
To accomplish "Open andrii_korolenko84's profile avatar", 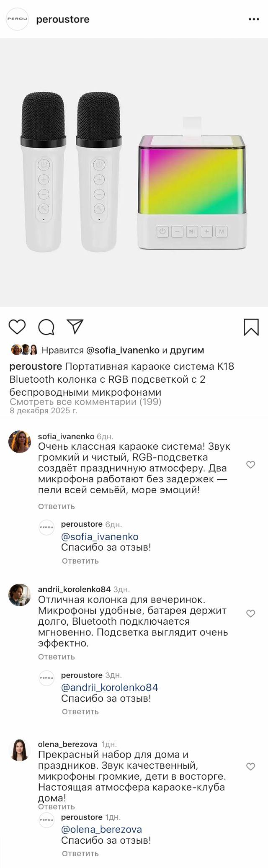I will click(20, 595).
